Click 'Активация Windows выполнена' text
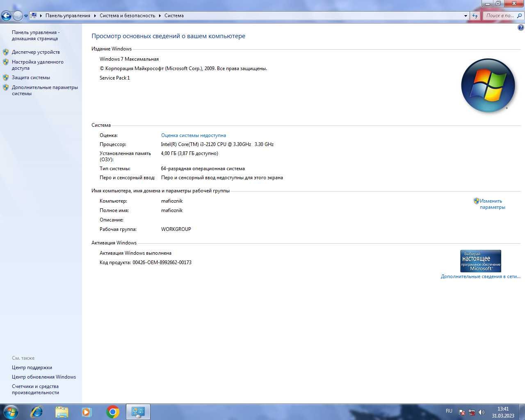The image size is (525, 420). coord(135,253)
